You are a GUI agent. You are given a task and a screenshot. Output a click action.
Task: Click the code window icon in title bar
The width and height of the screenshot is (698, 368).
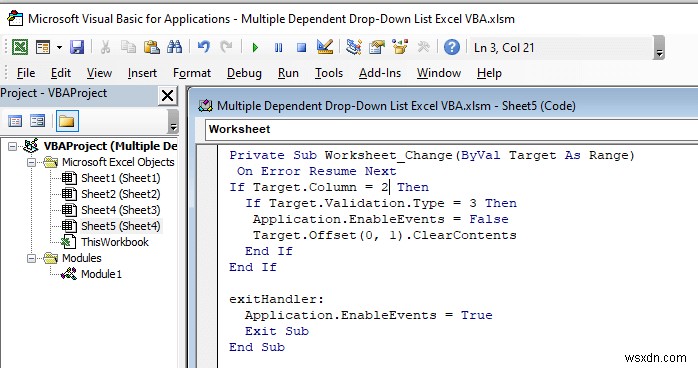pos(205,106)
